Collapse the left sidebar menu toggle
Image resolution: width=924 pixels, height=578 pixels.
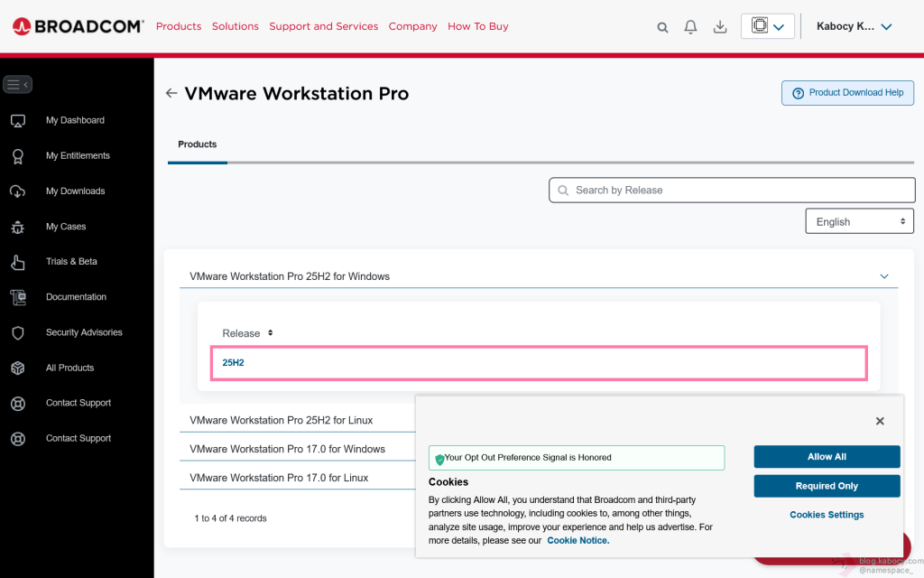[18, 85]
